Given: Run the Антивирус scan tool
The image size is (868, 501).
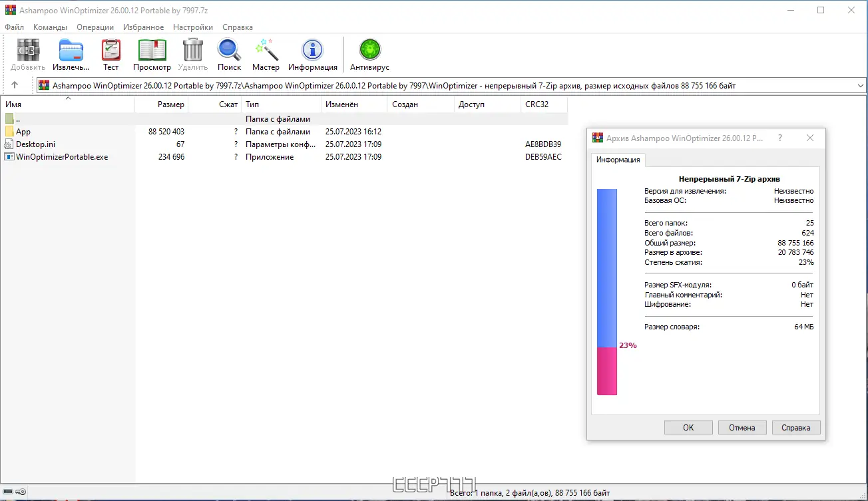Looking at the screenshot, I should tap(369, 50).
